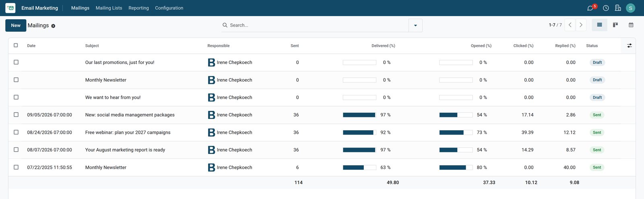Click the 80 % opened progress bar
Screen dimensions: 644x199
click(x=456, y=167)
